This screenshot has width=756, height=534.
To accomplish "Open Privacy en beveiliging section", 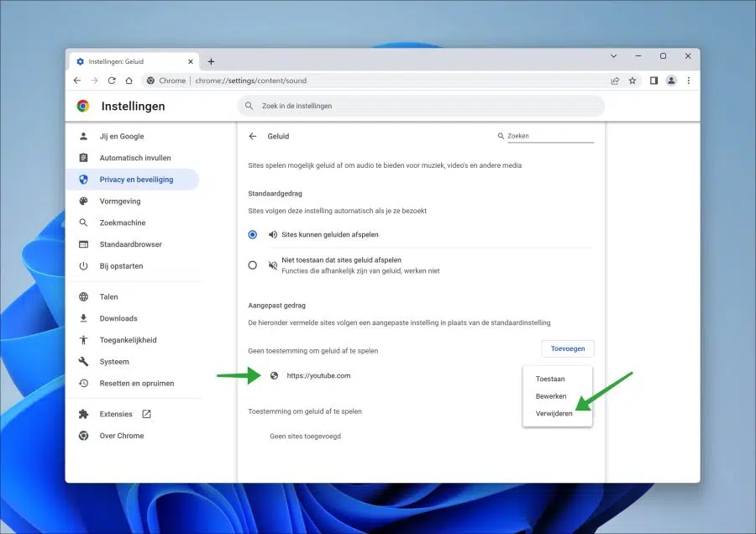I will [133, 180].
